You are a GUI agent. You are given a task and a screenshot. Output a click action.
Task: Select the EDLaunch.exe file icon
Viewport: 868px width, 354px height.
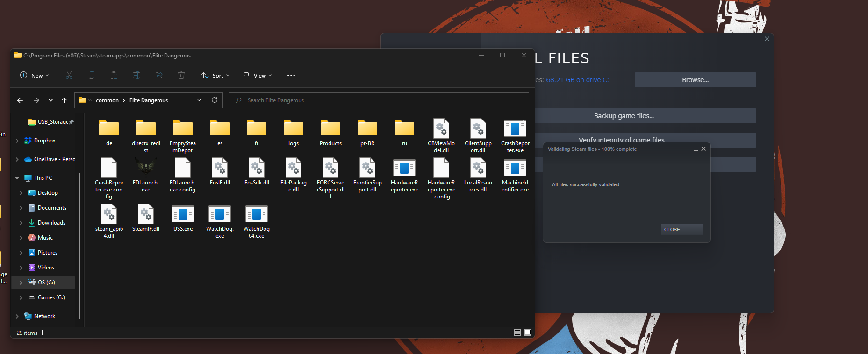pyautogui.click(x=146, y=175)
